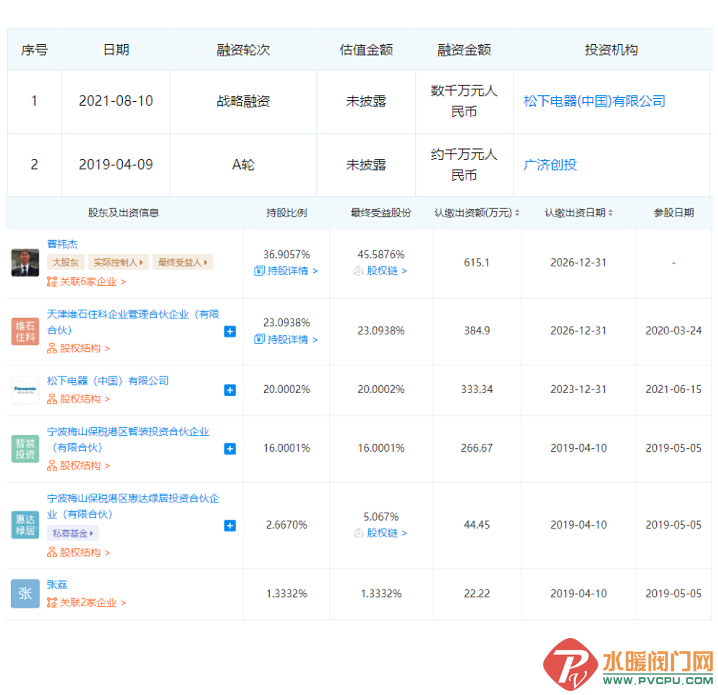Image resolution: width=718 pixels, height=695 pixels.
Task: Select the date 2021-08-10 cell
Action: click(116, 101)
